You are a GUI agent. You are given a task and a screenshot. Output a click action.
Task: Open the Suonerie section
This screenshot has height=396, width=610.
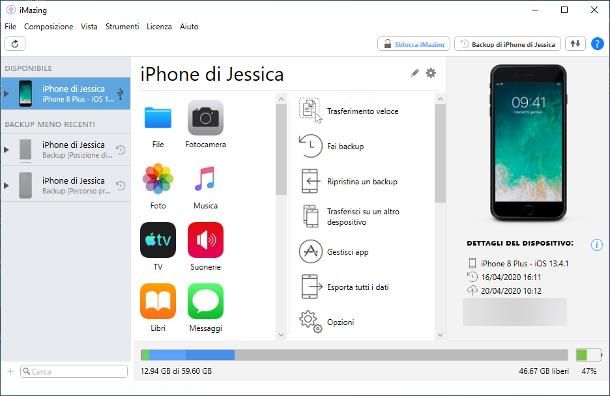click(x=205, y=240)
